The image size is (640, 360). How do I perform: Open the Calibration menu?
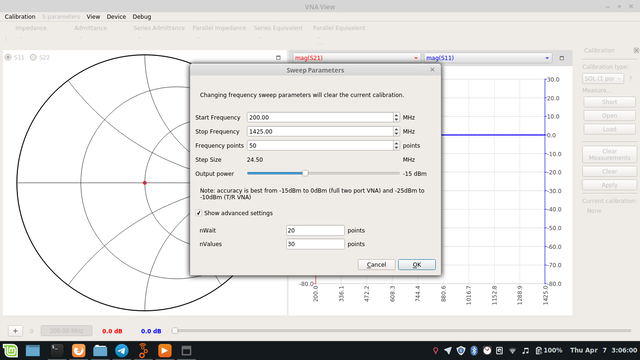pyautogui.click(x=20, y=17)
